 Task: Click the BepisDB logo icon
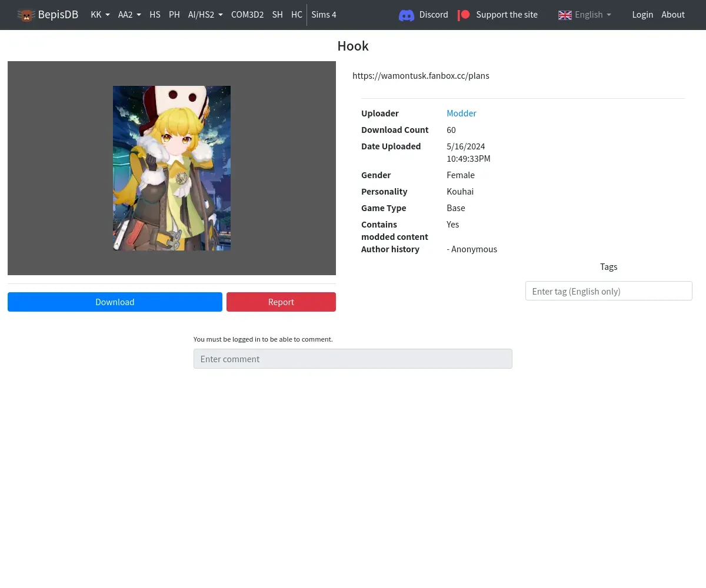click(x=26, y=15)
